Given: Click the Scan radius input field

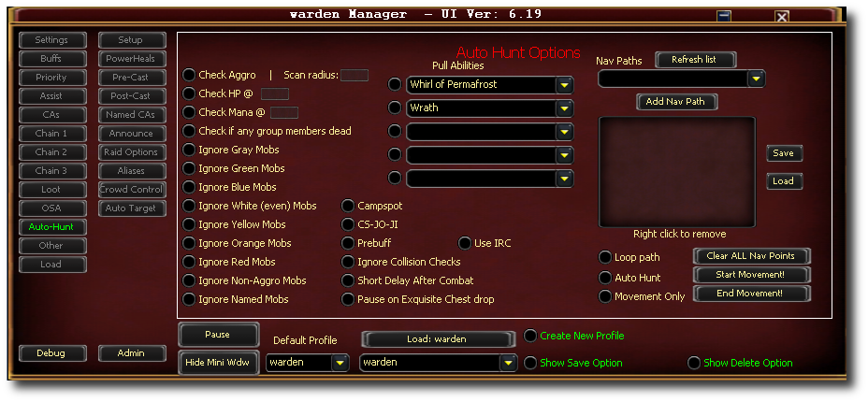Looking at the screenshot, I should point(354,75).
